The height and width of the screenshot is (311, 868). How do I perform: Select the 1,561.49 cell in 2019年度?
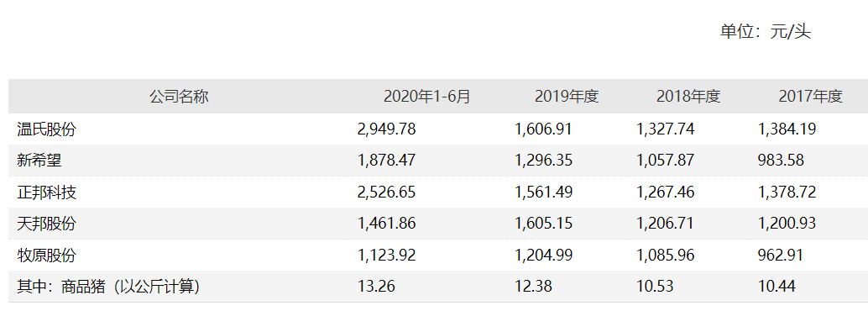click(x=544, y=192)
